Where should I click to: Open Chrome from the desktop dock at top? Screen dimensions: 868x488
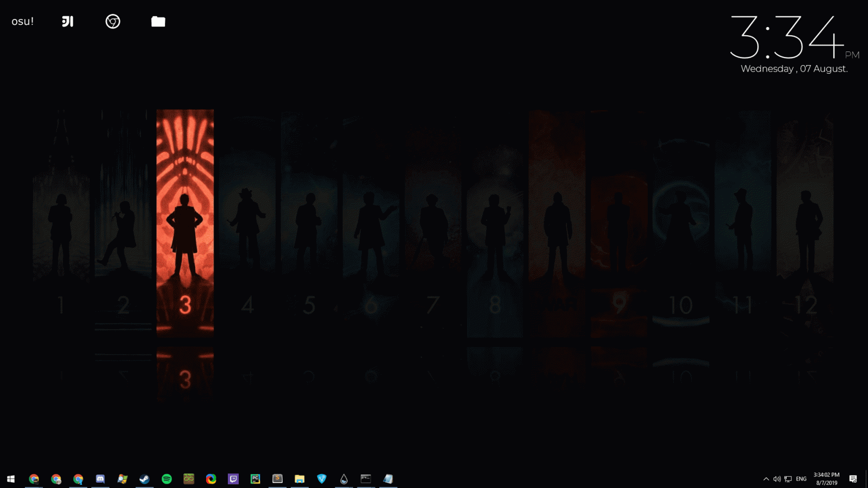click(x=112, y=22)
